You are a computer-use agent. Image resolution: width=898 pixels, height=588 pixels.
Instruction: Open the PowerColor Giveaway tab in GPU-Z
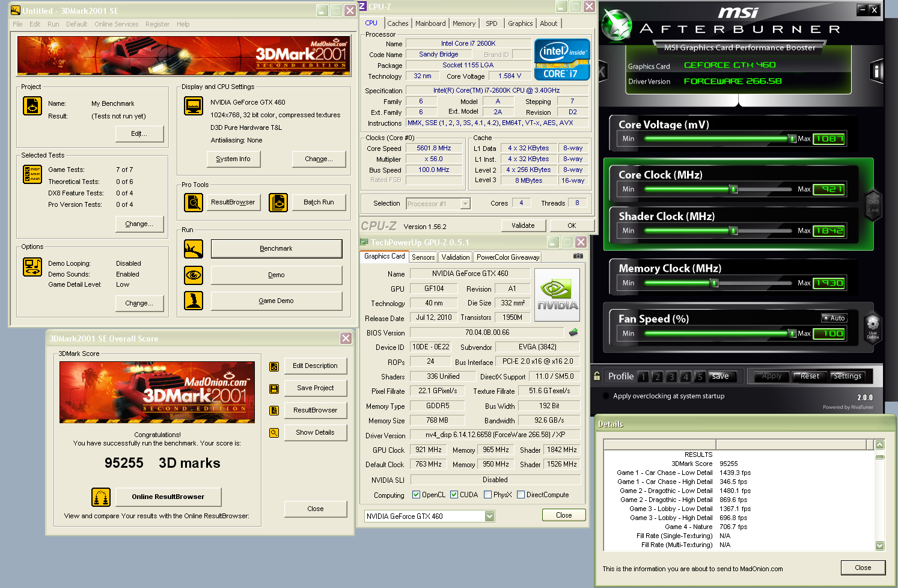[508, 257]
